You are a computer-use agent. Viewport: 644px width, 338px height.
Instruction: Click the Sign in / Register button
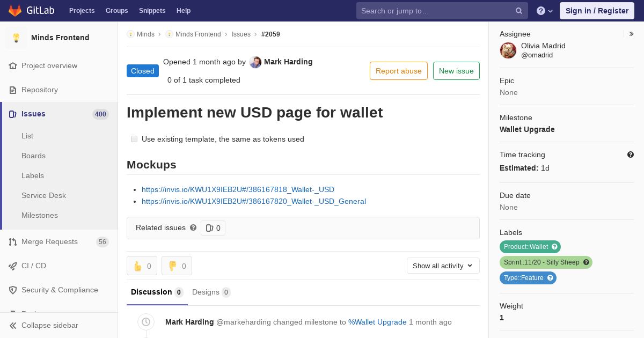tap(597, 11)
